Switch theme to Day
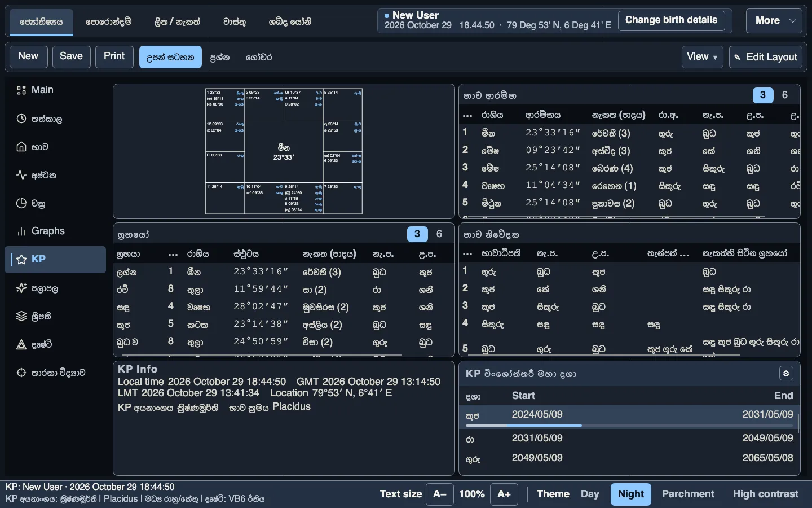Screen dimensions: 812x508 (x=590, y=494)
